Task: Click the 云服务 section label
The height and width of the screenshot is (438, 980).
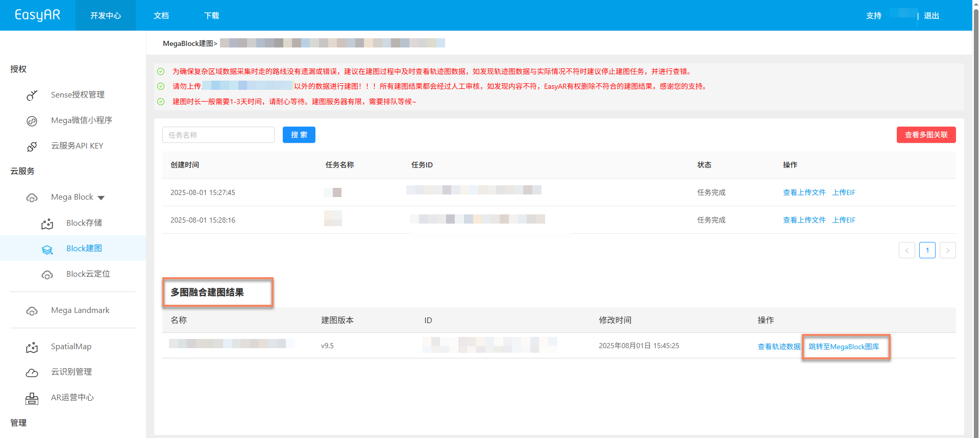Action: click(x=22, y=171)
